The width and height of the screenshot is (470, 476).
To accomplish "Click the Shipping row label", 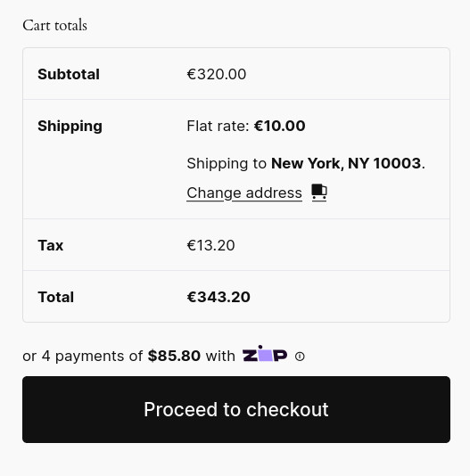I will point(70,127).
